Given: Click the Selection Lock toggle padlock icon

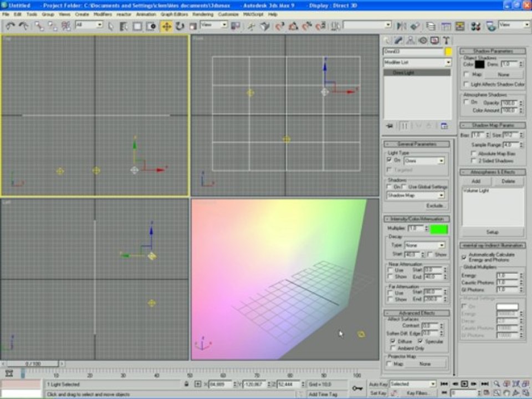Looking at the screenshot, I should pos(186,384).
